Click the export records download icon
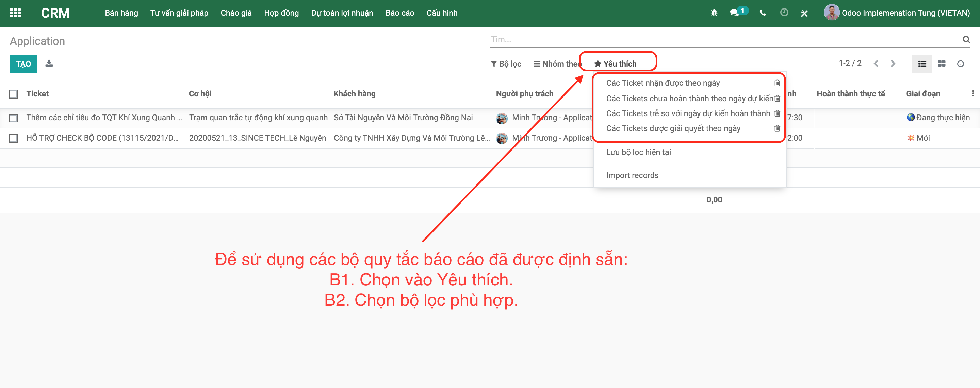 (x=49, y=64)
